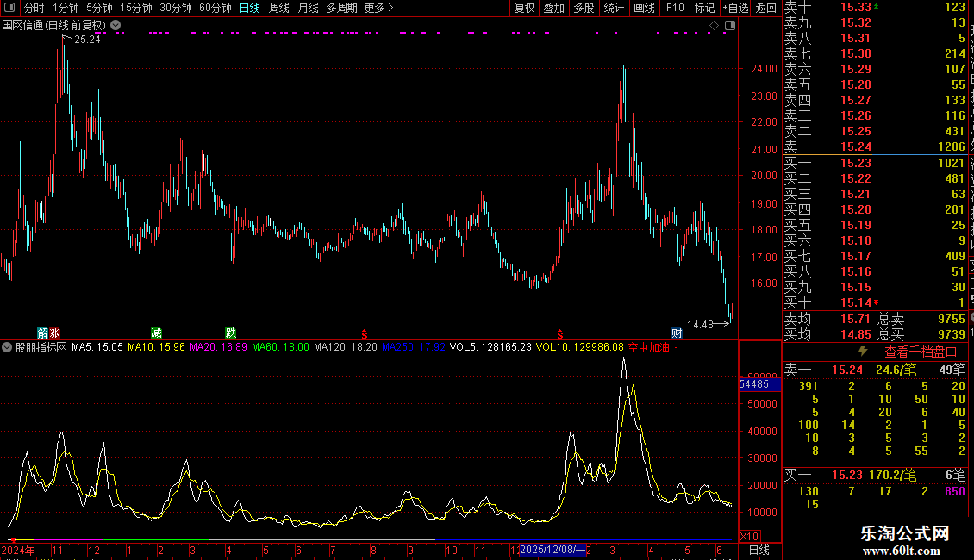Click the 总卖 9755 total
The image size is (974, 560).
pos(921,319)
